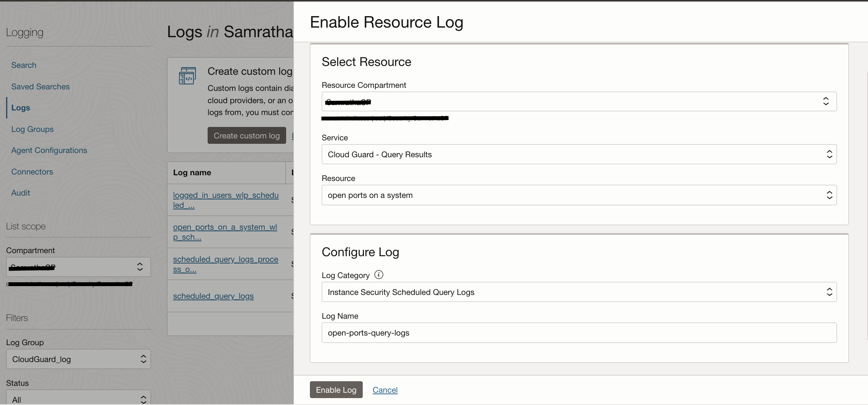Open the Resource dropdown showing open ports

tap(579, 195)
